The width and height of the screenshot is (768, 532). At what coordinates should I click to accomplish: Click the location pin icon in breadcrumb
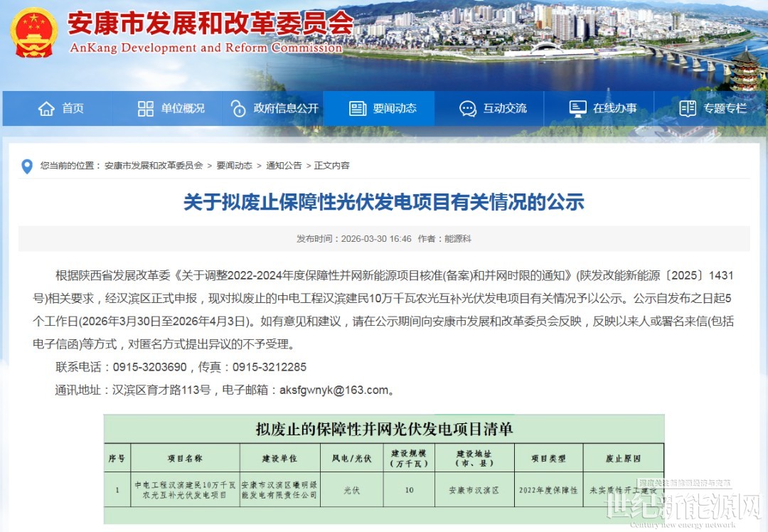click(x=27, y=166)
